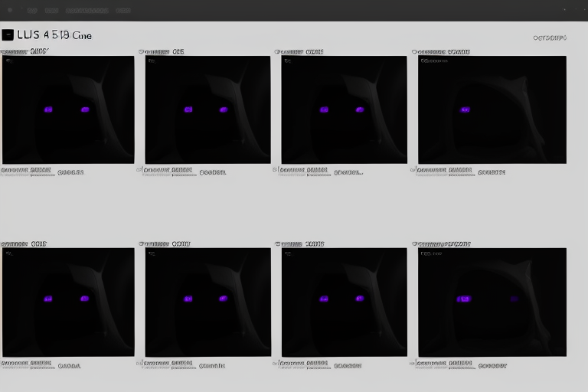Open the second menu item in the top bar
Image resolution: width=588 pixels, height=392 pixels.
click(51, 11)
